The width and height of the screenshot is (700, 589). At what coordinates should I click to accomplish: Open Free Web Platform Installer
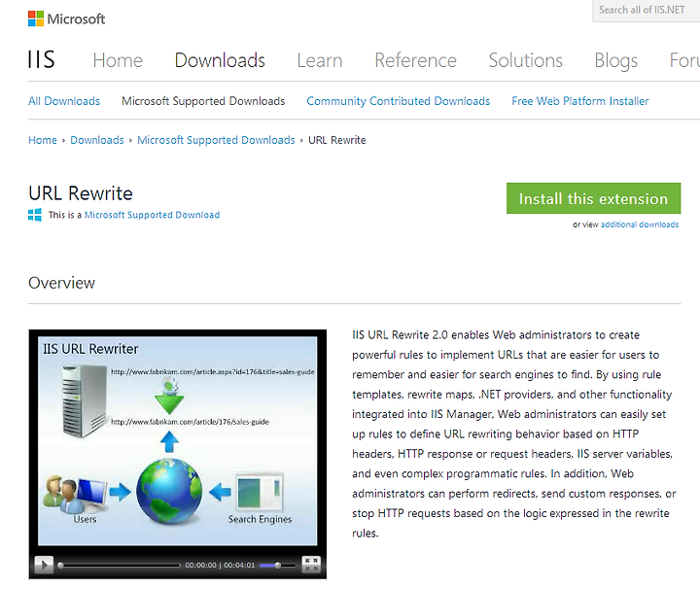(x=579, y=101)
